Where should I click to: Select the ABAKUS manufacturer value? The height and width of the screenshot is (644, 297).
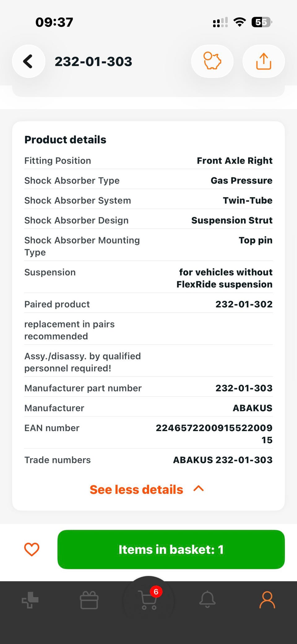point(252,408)
